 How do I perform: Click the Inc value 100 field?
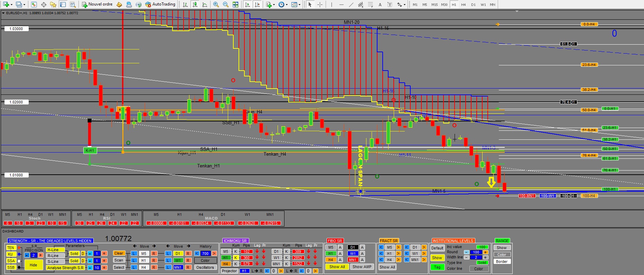pos(482,247)
